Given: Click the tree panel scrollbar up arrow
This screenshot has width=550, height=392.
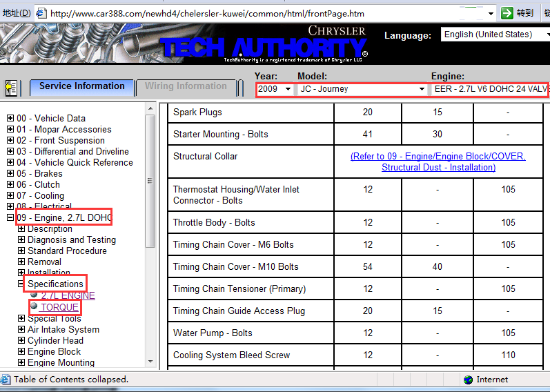Looking at the screenshot, I should 150,108.
